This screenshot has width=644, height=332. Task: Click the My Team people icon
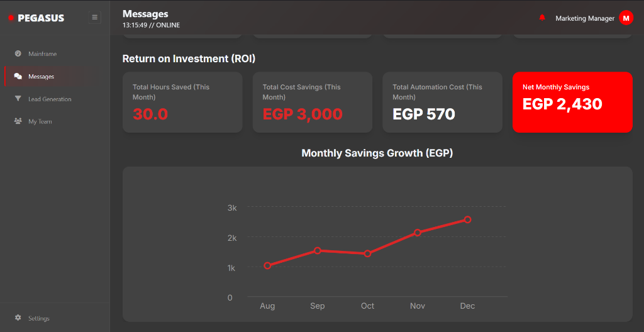(18, 121)
